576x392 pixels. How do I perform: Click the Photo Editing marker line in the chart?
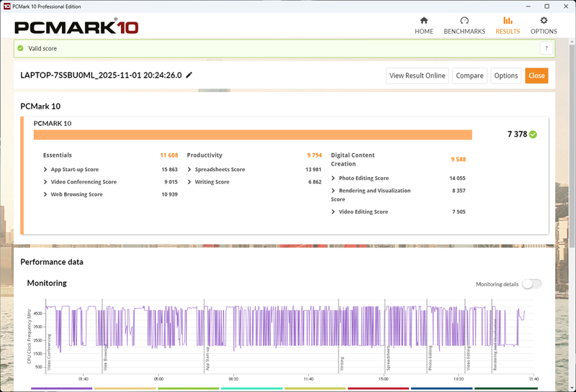[427, 336]
